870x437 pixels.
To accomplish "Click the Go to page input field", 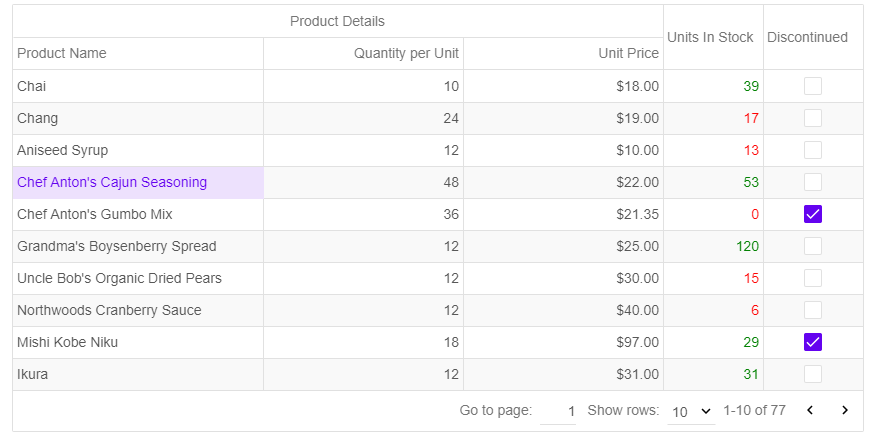I will tap(558, 410).
